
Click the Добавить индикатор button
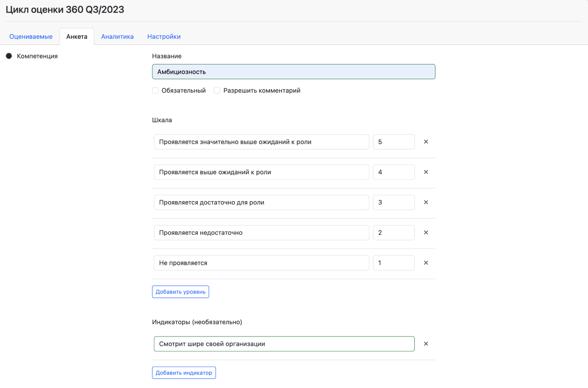(x=184, y=373)
